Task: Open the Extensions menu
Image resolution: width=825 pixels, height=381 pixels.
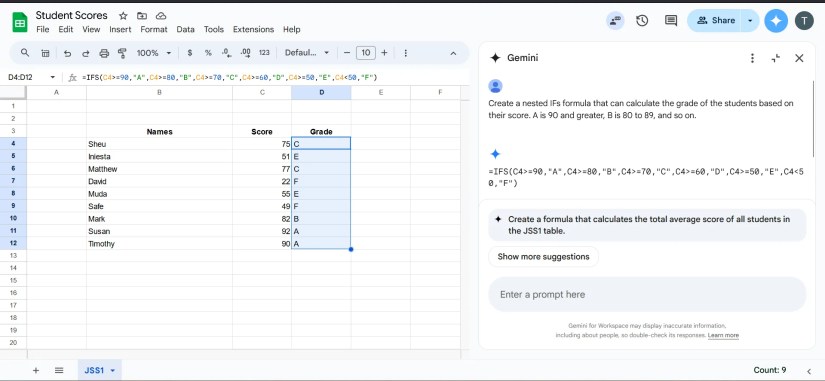Action: pyautogui.click(x=253, y=29)
